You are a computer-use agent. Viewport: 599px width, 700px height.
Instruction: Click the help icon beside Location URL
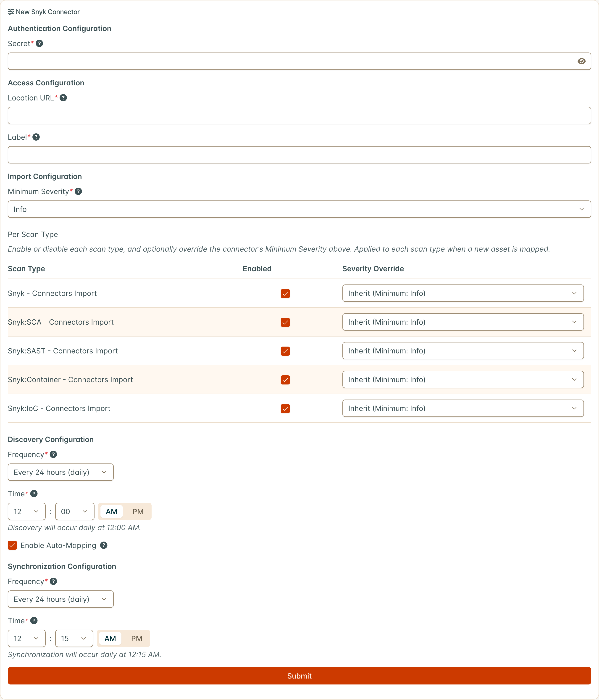(63, 98)
